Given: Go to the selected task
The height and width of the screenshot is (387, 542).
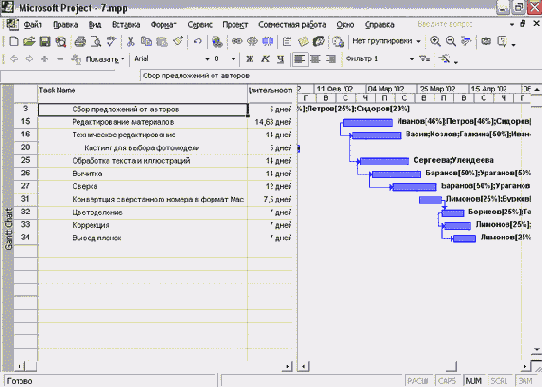Looking at the screenshot, I should (x=466, y=42).
